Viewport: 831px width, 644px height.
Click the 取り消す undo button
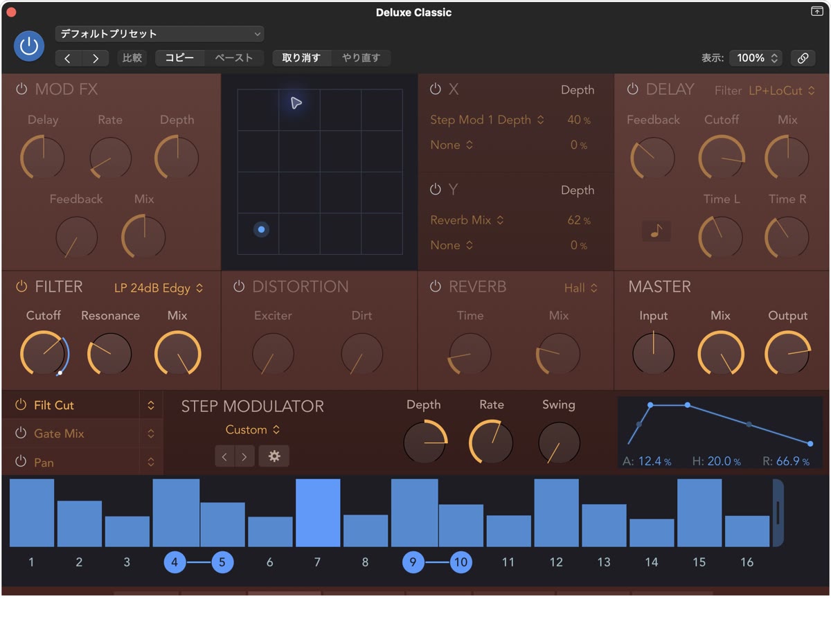tap(301, 58)
